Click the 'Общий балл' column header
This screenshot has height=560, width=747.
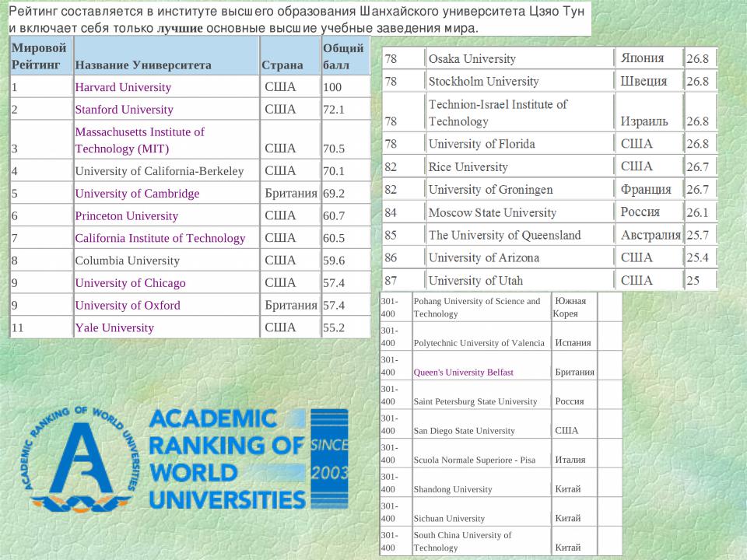tap(345, 56)
